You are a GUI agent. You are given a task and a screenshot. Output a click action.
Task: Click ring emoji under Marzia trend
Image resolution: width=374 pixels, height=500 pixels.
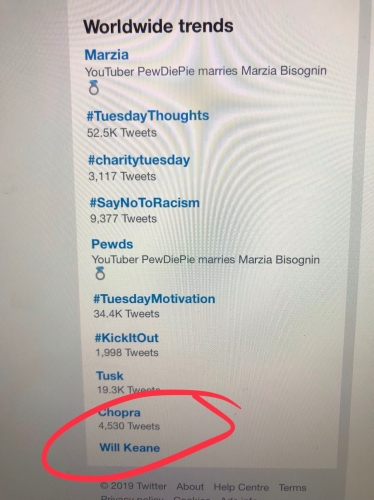click(x=94, y=88)
